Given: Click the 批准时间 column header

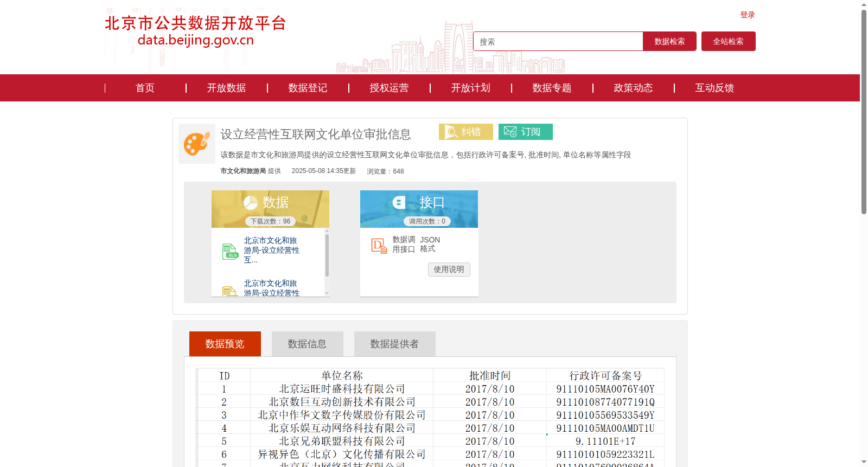Looking at the screenshot, I should tap(490, 375).
